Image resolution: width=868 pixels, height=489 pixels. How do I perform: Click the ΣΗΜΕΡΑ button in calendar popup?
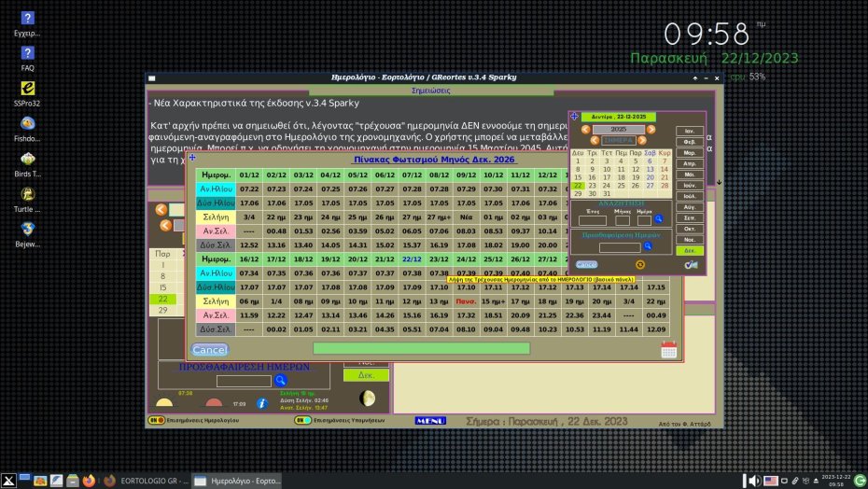619,141
